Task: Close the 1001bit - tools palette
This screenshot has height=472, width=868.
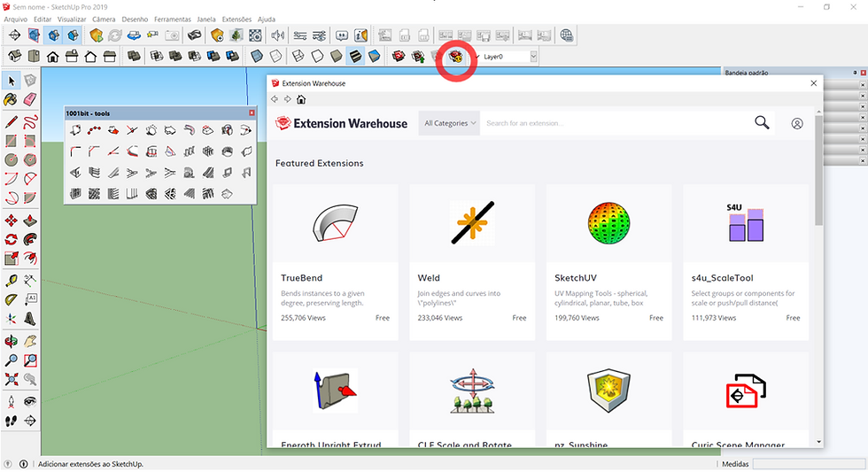Action: (x=252, y=112)
